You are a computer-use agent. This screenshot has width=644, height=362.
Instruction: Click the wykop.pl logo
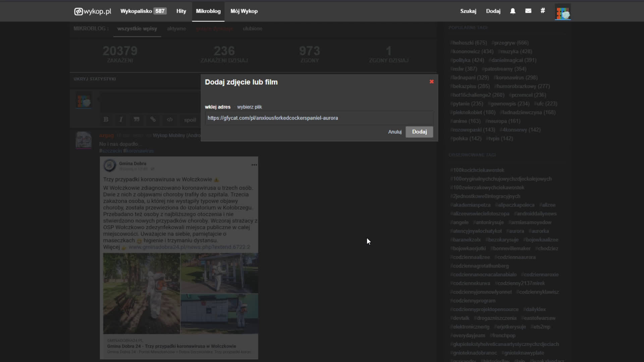pos(93,11)
